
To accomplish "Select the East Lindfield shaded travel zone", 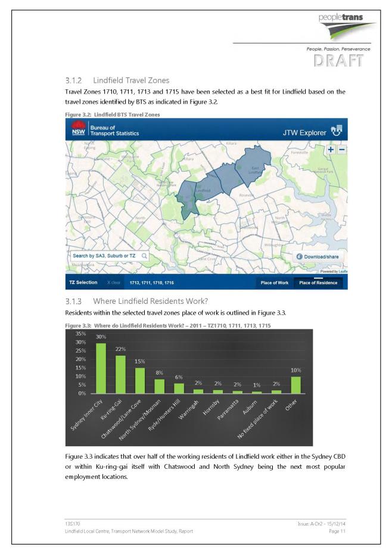I will tap(253, 164).
